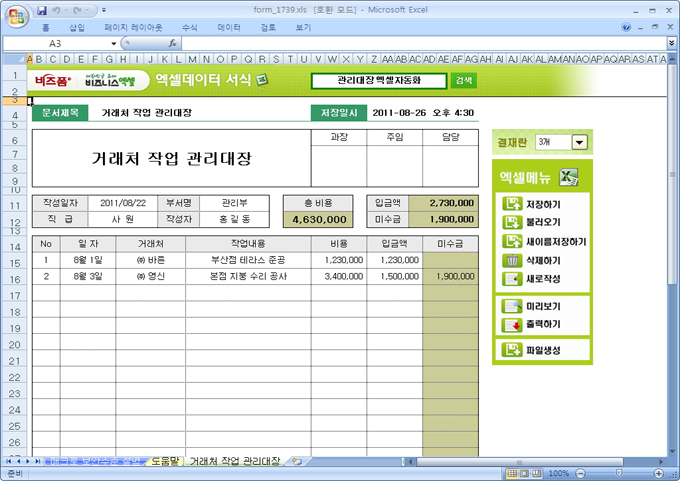Click the 파일생성 label
This screenshot has width=680, height=481.
(543, 350)
